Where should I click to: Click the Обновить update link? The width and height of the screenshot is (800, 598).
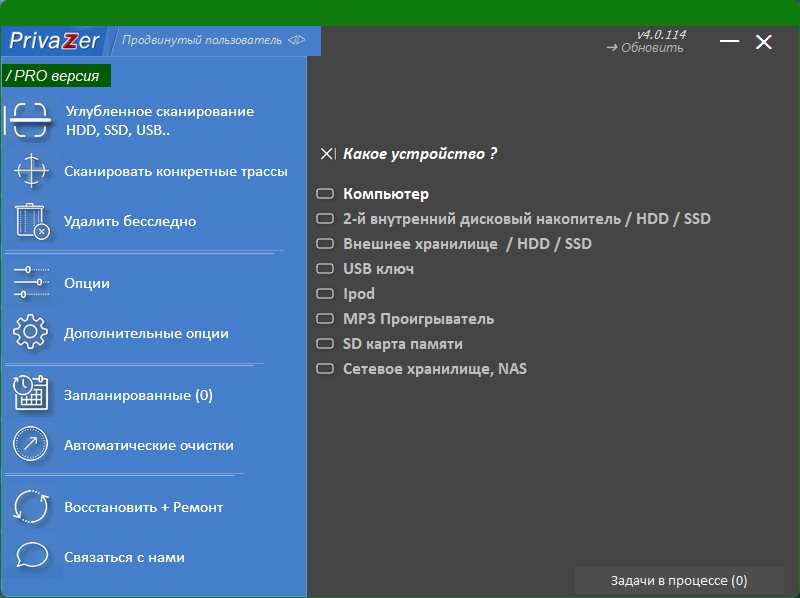645,48
